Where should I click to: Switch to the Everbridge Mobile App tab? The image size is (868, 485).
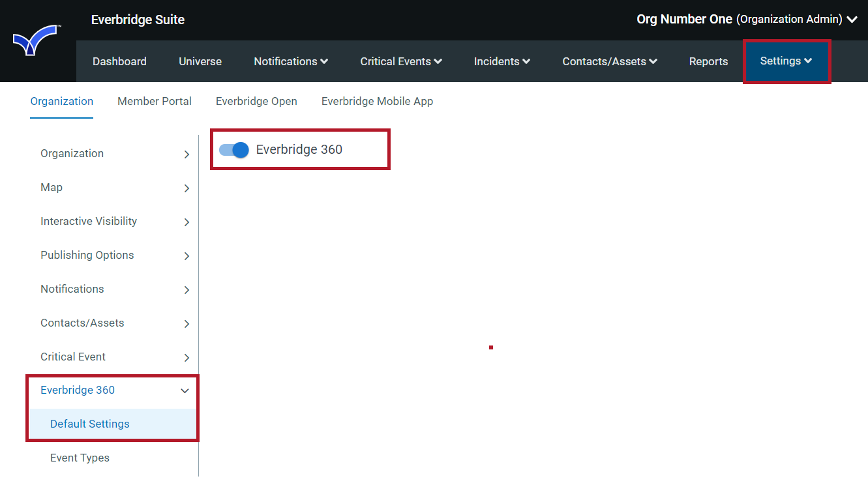tap(377, 101)
